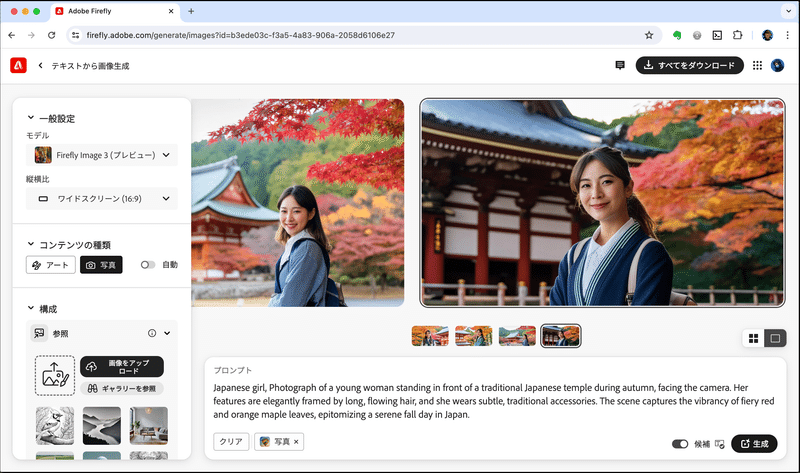800x473 pixels.
Task: Switch to grid view layout
Action: (x=754, y=338)
